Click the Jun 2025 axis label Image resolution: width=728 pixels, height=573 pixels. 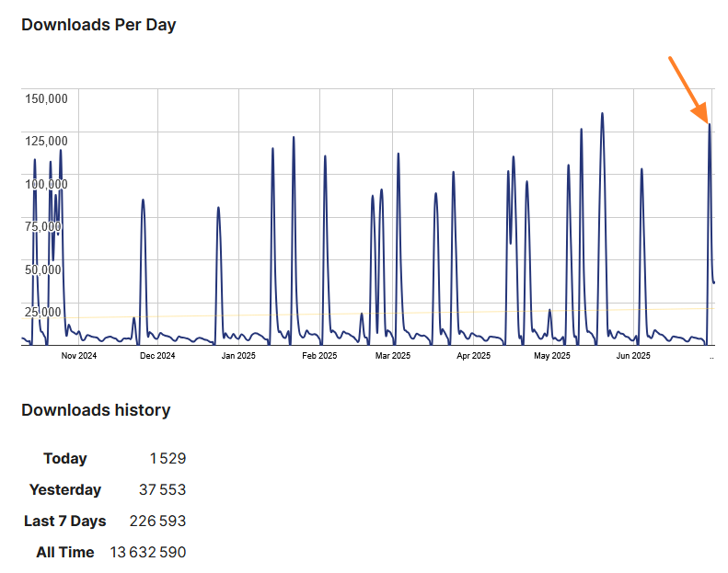[633, 356]
